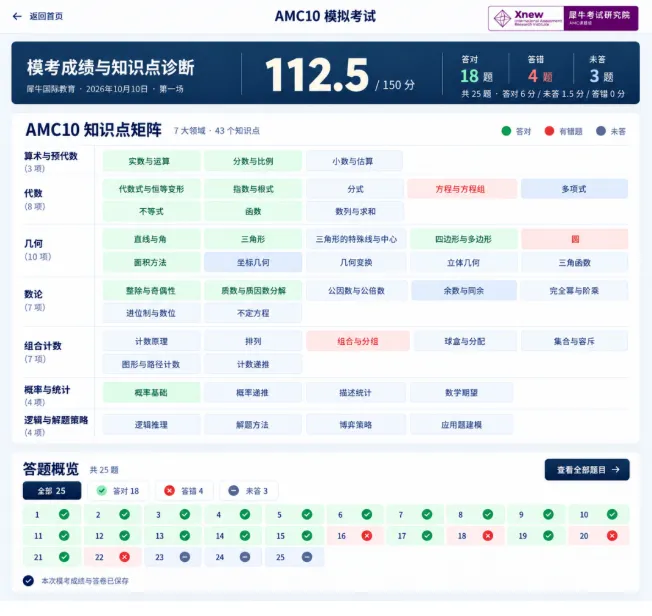Image resolution: width=652 pixels, height=616 pixels.
Task: Click grey 未答 legend dot
Action: [600, 131]
